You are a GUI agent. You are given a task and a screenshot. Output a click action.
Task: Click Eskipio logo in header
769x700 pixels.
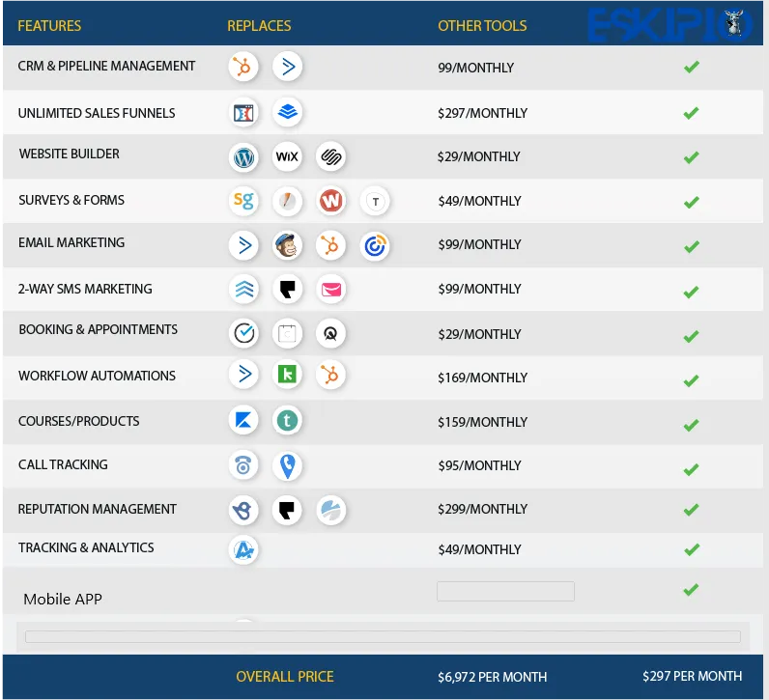click(x=670, y=23)
